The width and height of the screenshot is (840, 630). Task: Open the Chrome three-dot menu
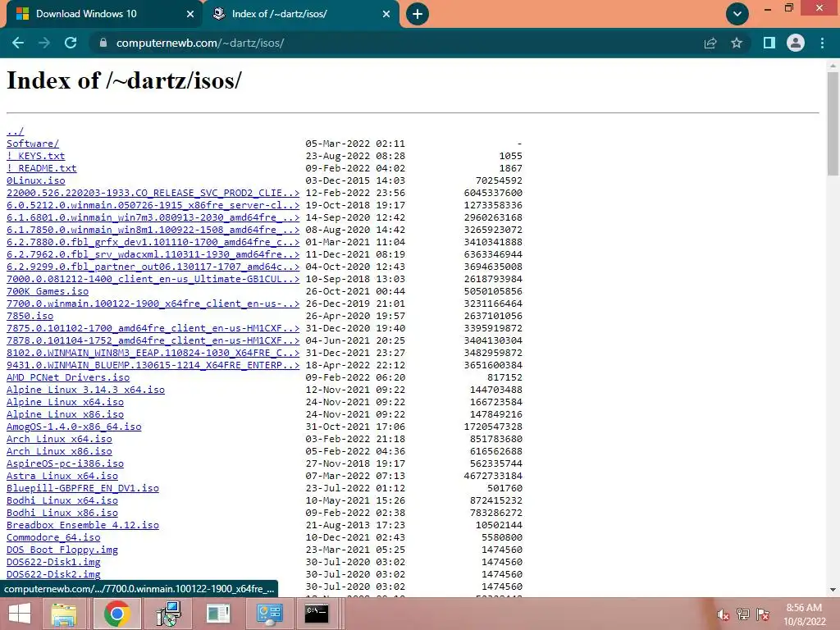pyautogui.click(x=822, y=43)
